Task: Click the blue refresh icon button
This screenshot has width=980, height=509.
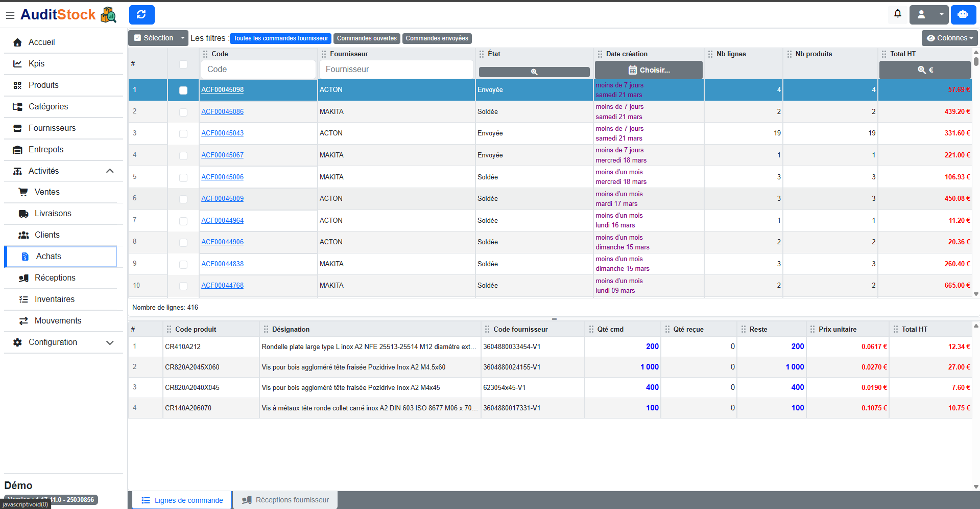Action: (141, 15)
